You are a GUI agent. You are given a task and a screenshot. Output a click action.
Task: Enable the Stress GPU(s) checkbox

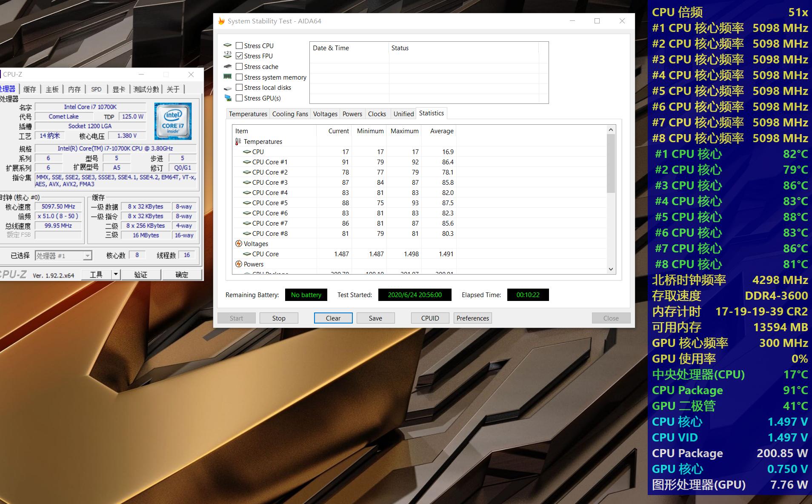pyautogui.click(x=239, y=98)
